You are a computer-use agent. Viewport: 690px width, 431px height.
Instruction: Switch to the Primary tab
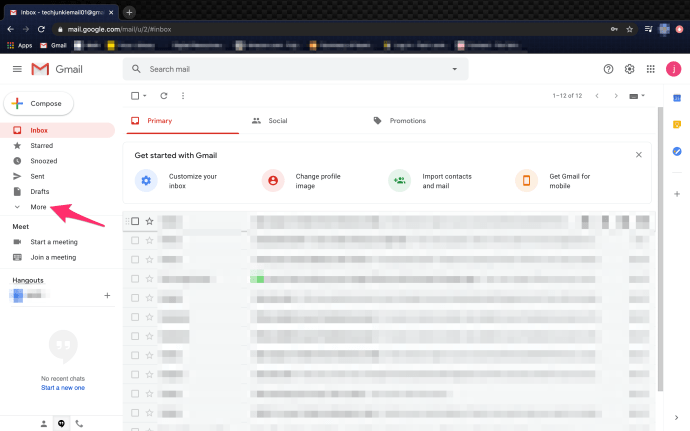click(x=183, y=121)
